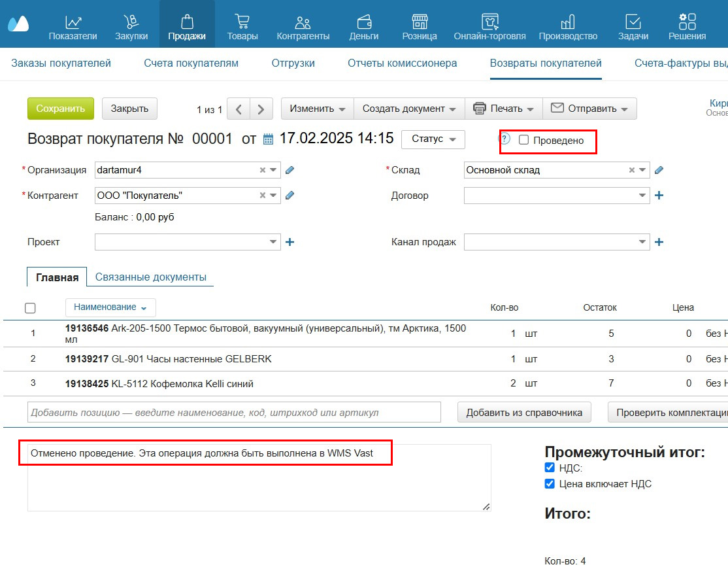Image resolution: width=728 pixels, height=569 pixels.
Task: Click the help question mark icon
Action: click(505, 139)
